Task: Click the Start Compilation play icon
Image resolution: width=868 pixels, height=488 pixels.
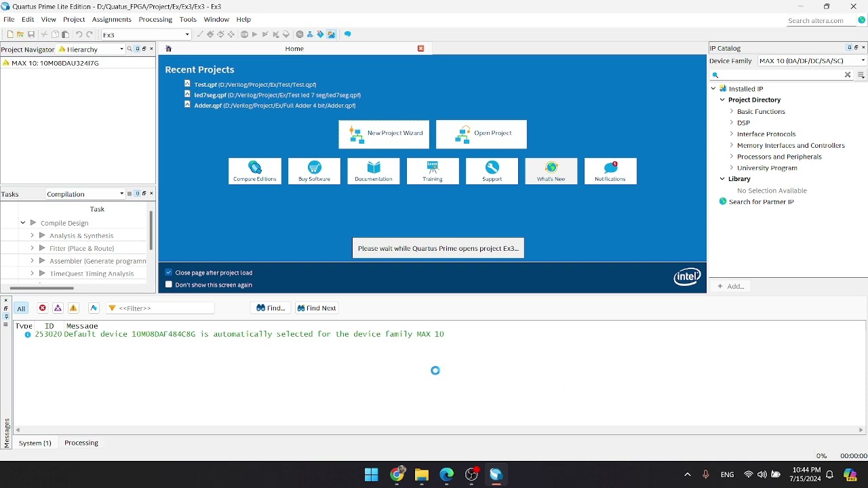Action: [255, 35]
